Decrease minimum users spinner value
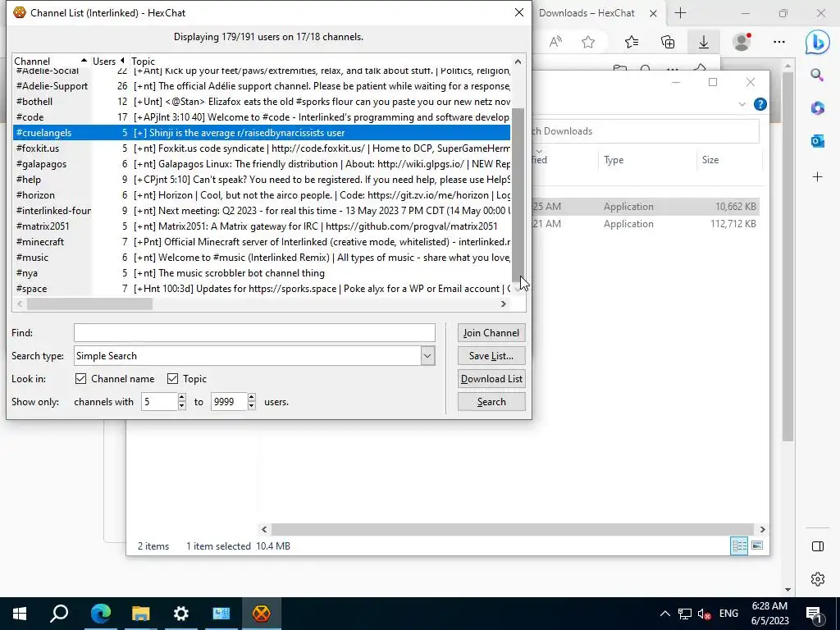This screenshot has width=840, height=630. tap(182, 405)
